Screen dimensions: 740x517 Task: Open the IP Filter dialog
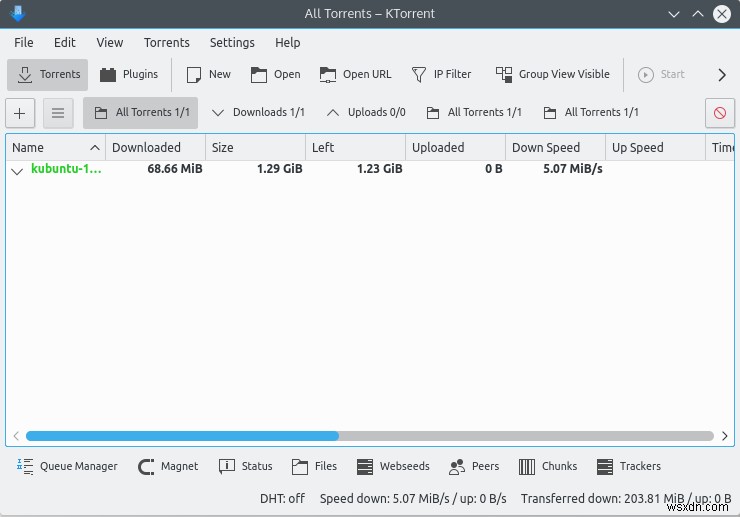pos(441,75)
